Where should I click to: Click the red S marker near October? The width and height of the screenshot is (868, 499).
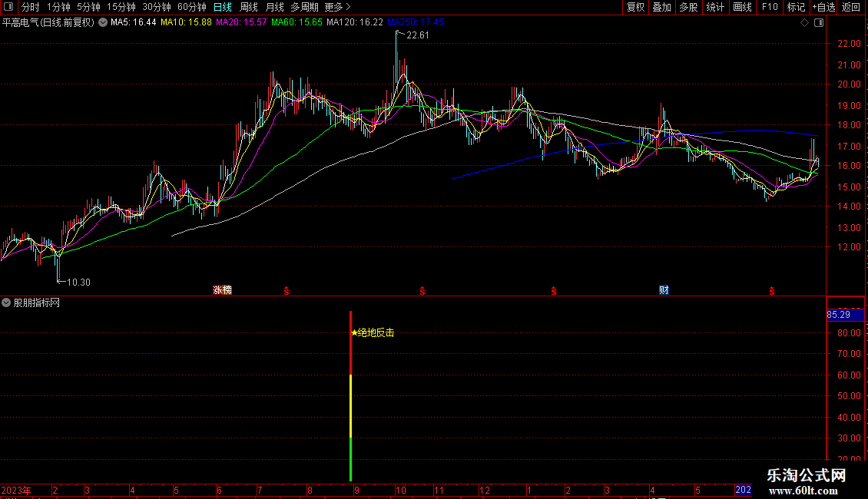(x=422, y=291)
